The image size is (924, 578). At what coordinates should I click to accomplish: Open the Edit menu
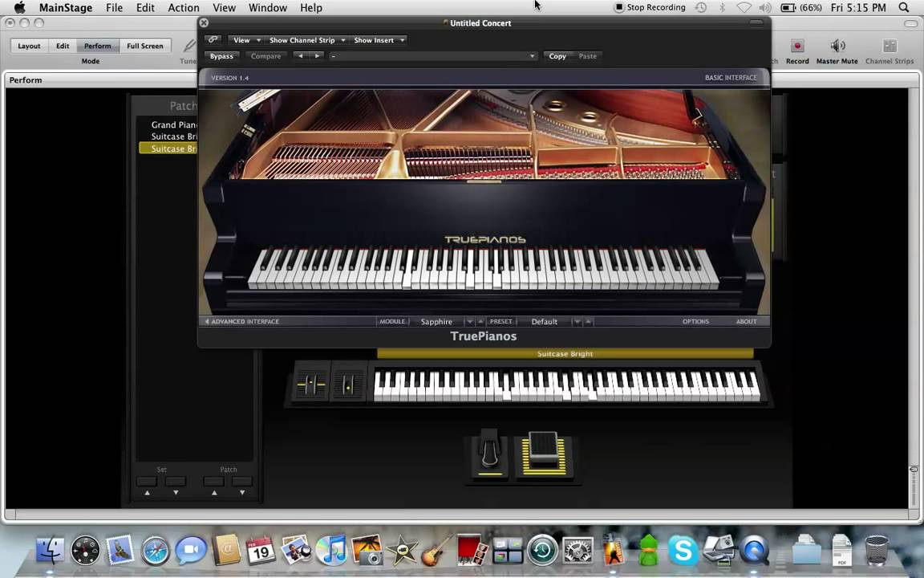[145, 8]
